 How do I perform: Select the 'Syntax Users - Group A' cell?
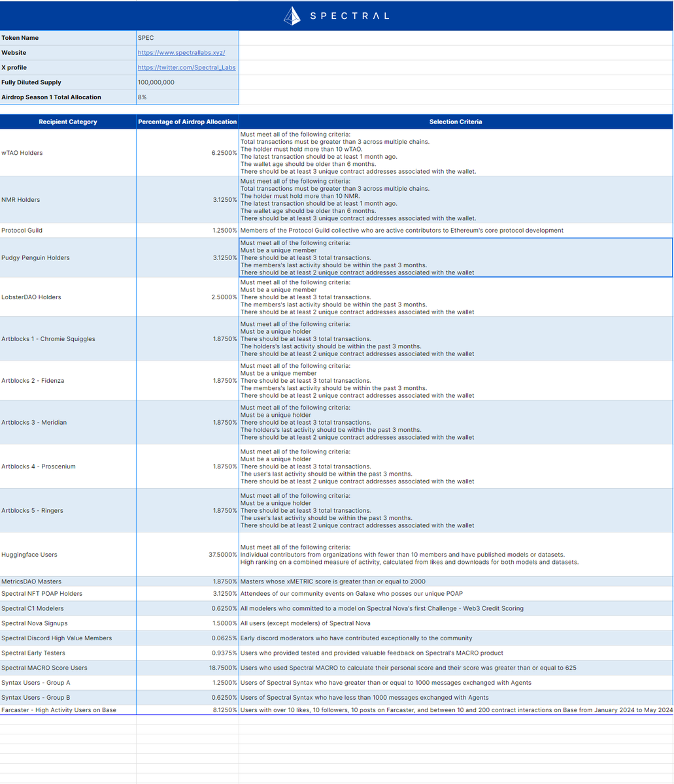[x=68, y=683]
